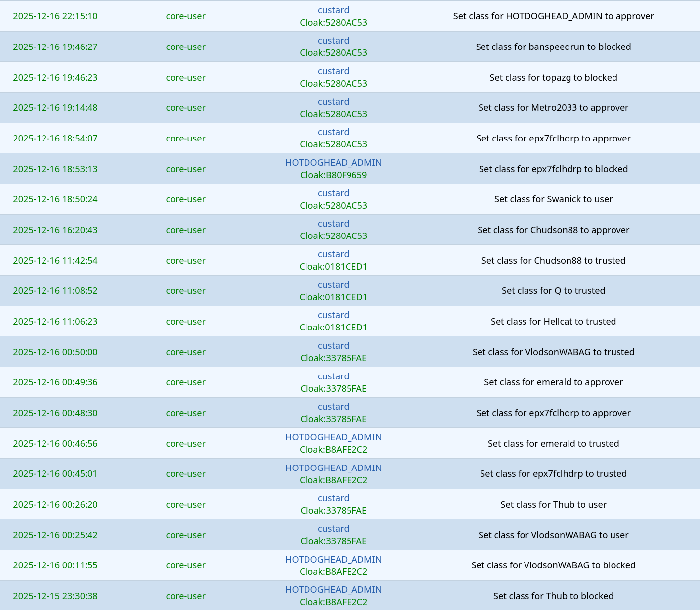
Task: Open HOTDOGHEAD_ADMIN link in the 23:30:38 row
Action: click(333, 590)
